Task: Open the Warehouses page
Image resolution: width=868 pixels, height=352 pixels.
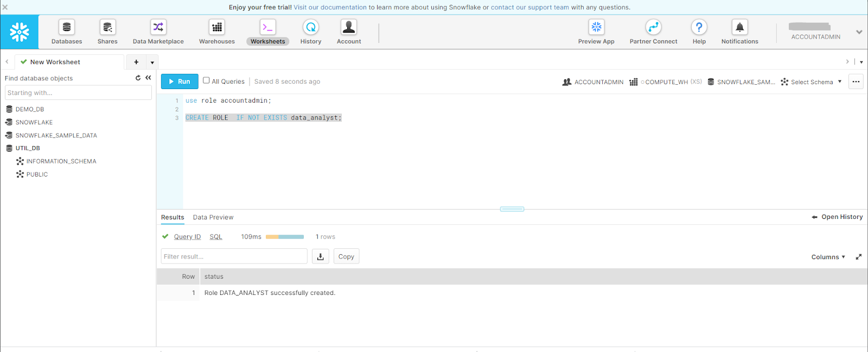Action: point(216,27)
